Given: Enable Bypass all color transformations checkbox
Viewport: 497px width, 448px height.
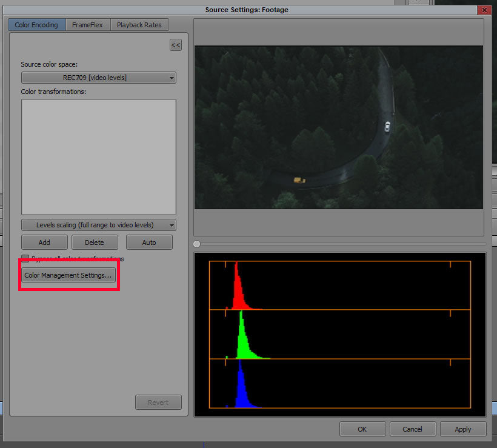Looking at the screenshot, I should click(x=25, y=259).
